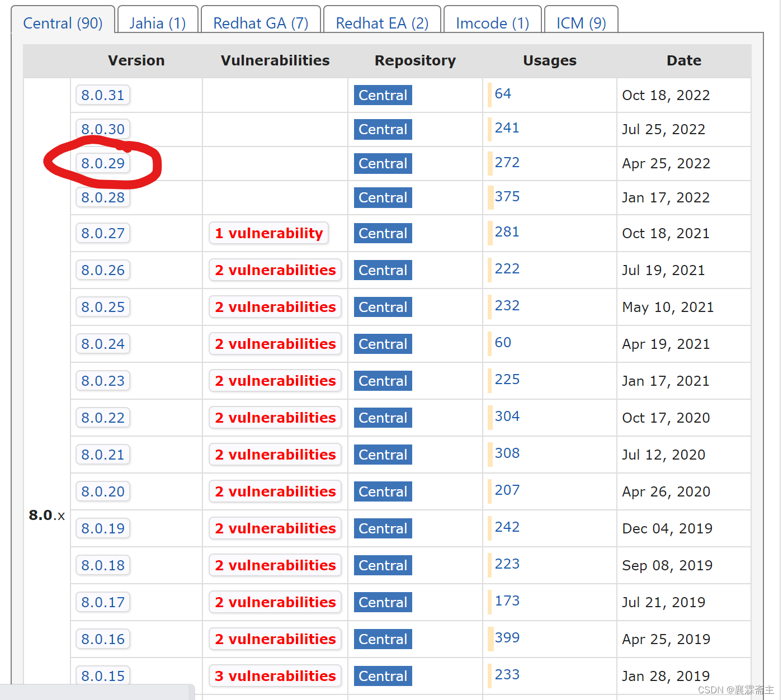Click the Central (90) tab
This screenshot has width=783, height=700.
coord(63,23)
